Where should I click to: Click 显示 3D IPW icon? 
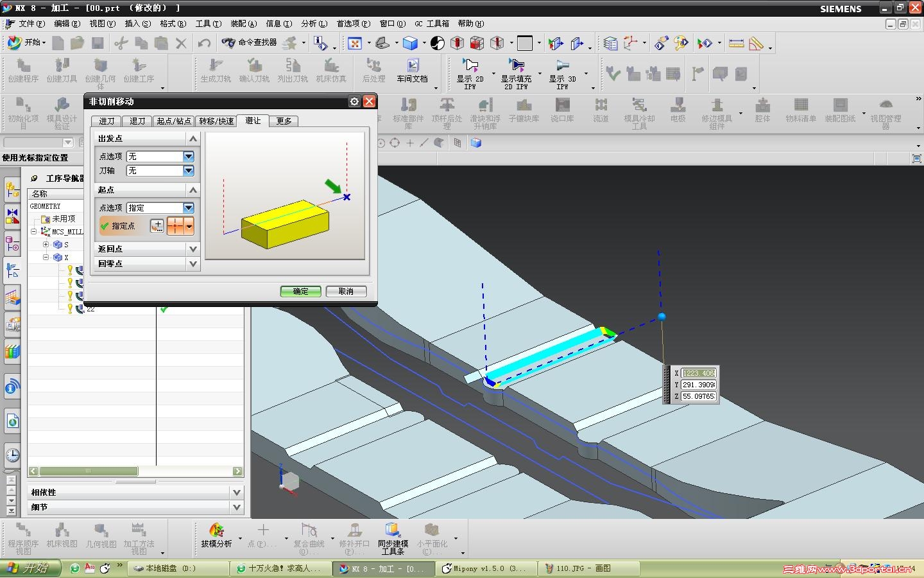pyautogui.click(x=563, y=73)
